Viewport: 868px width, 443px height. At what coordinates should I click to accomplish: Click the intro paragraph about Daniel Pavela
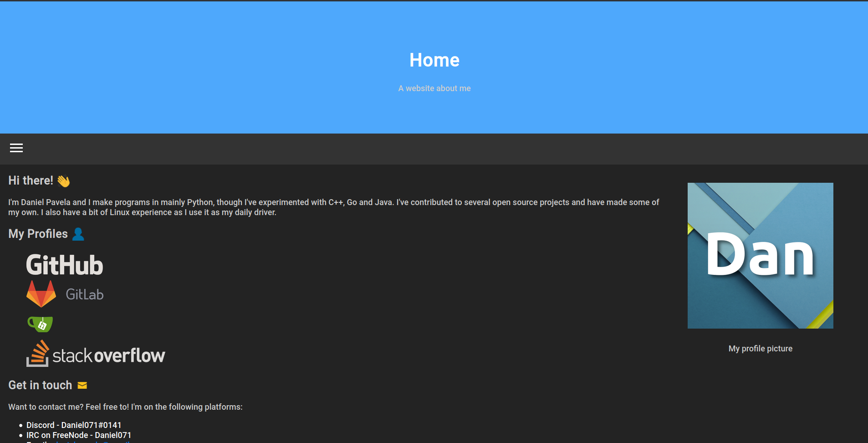pos(334,207)
